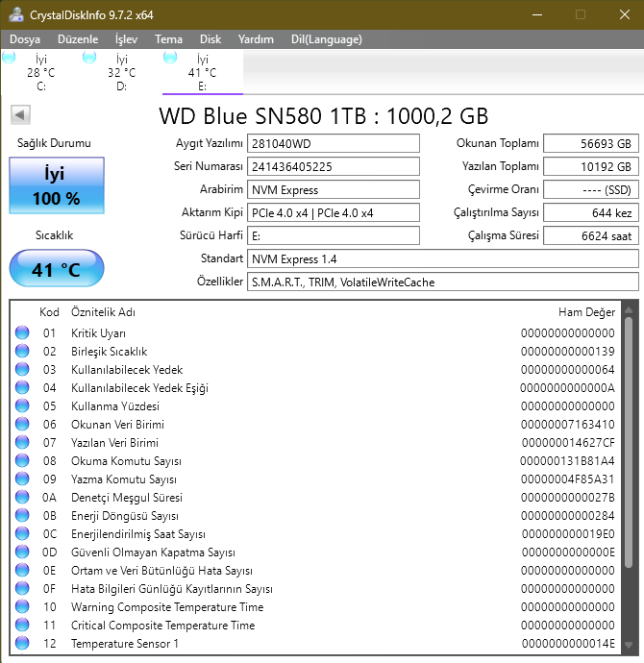Click the Kod column header
Viewport: 644px width, 663px height.
point(49,312)
